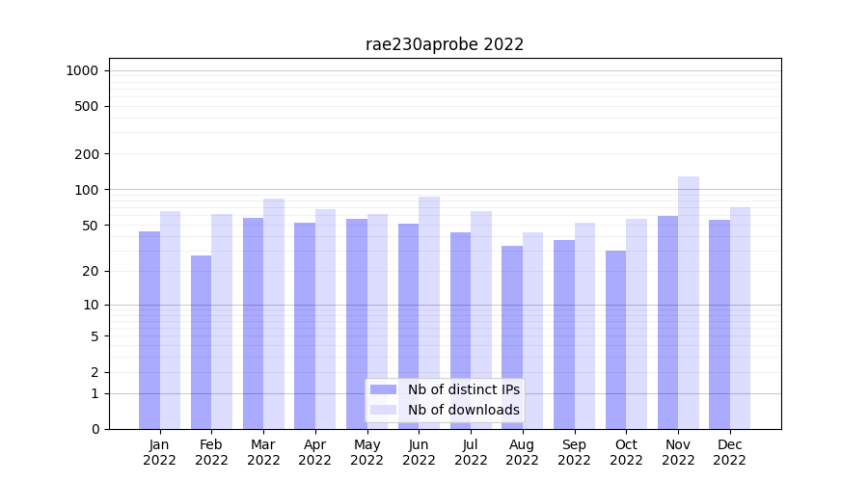Click the November 2022 downloads bar
Screen dimensions: 868x482
pos(689,302)
